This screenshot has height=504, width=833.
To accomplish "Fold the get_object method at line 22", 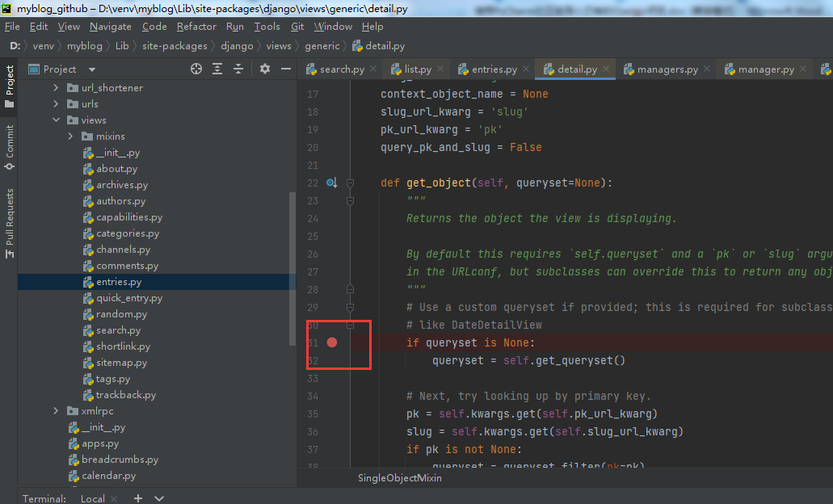I will (x=351, y=183).
